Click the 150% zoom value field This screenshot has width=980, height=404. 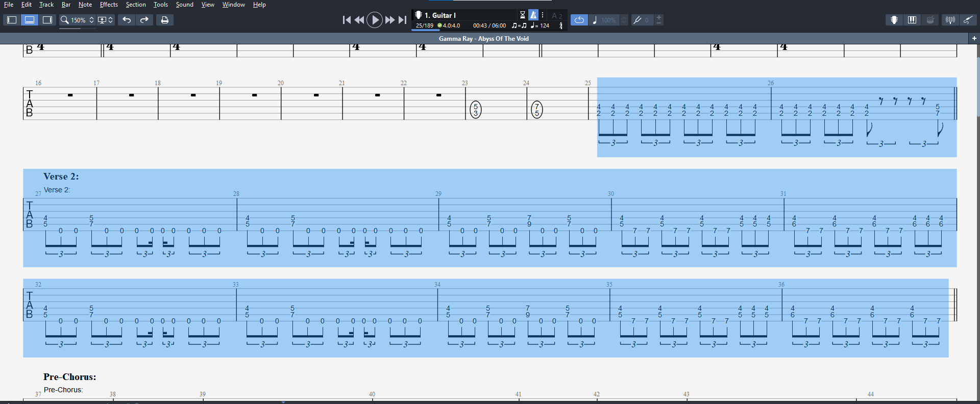tap(79, 20)
